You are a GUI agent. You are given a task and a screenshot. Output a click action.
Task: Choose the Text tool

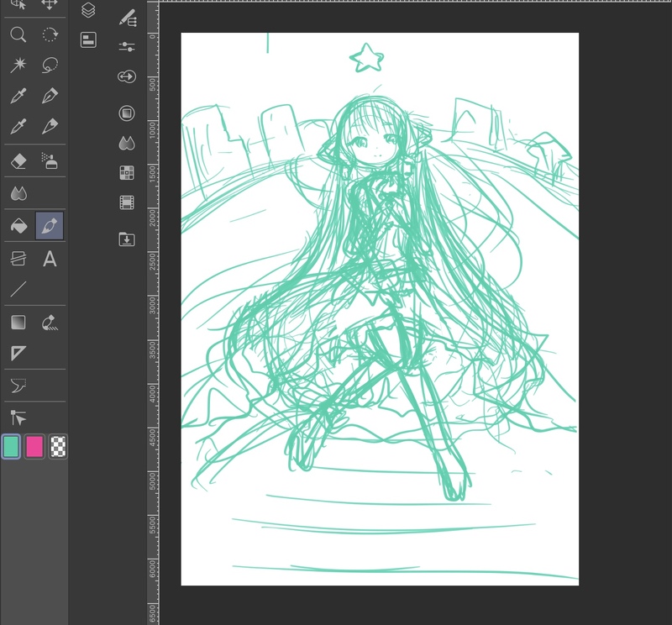50,259
